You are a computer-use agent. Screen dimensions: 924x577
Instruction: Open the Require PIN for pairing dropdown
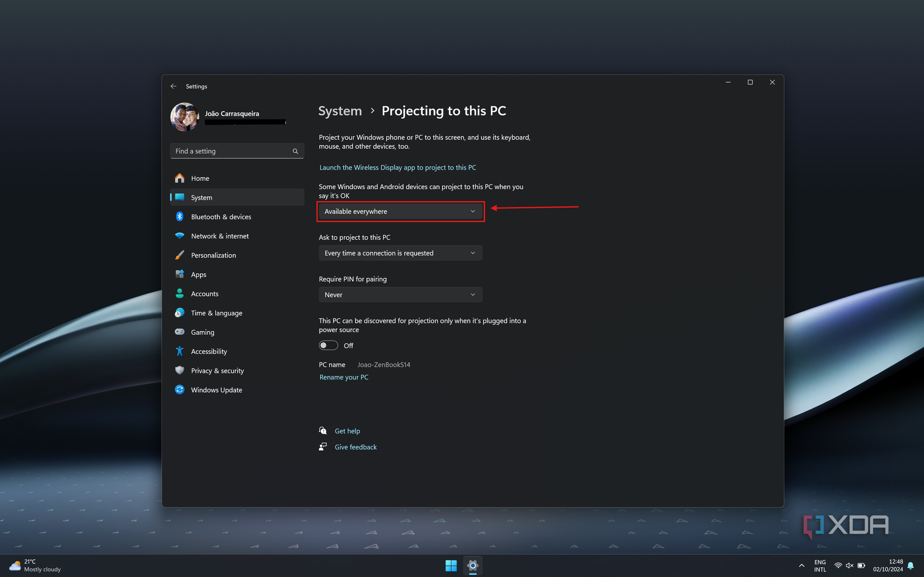pos(400,294)
